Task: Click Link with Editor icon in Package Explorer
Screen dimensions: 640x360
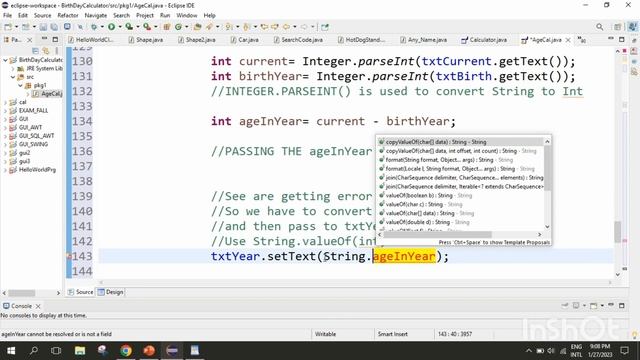Action: [46, 51]
